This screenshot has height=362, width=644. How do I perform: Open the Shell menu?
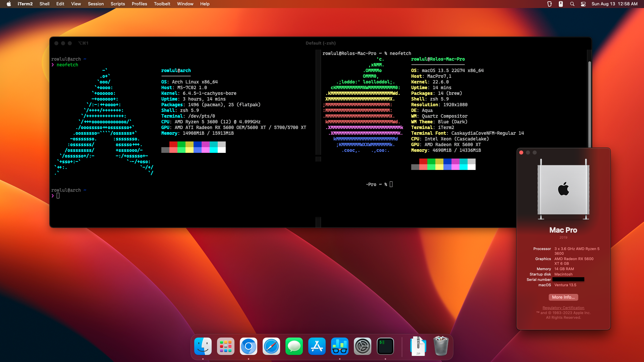point(44,4)
